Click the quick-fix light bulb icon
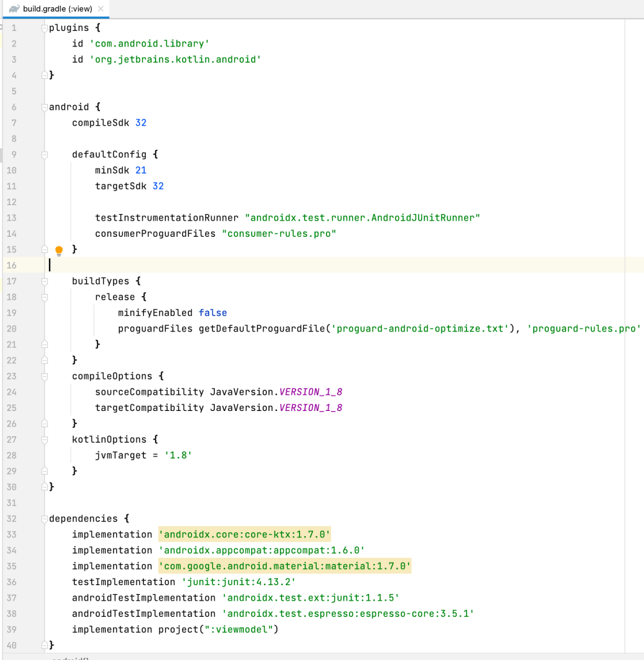Screen dimensions: 644x660 [x=59, y=250]
